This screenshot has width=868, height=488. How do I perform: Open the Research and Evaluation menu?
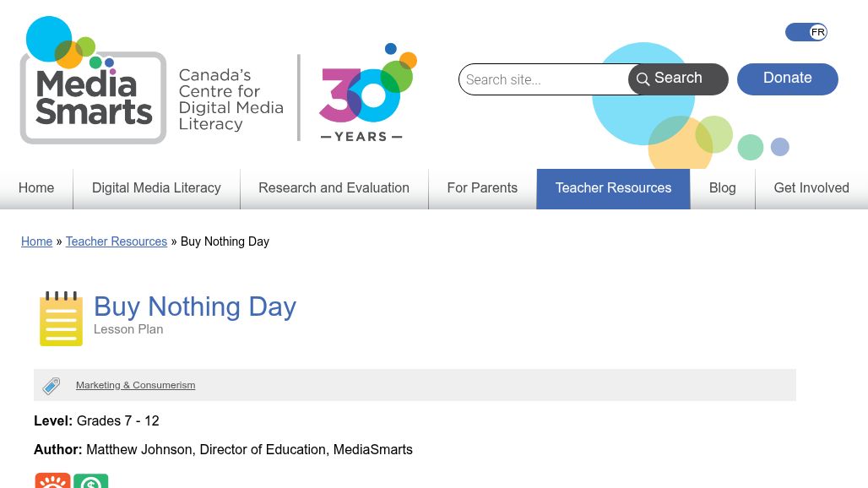click(x=334, y=188)
